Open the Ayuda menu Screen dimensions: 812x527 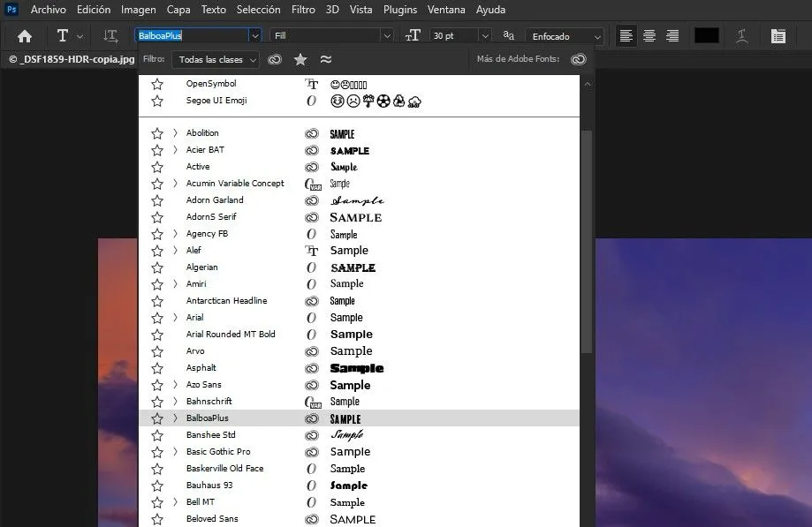pyautogui.click(x=490, y=10)
